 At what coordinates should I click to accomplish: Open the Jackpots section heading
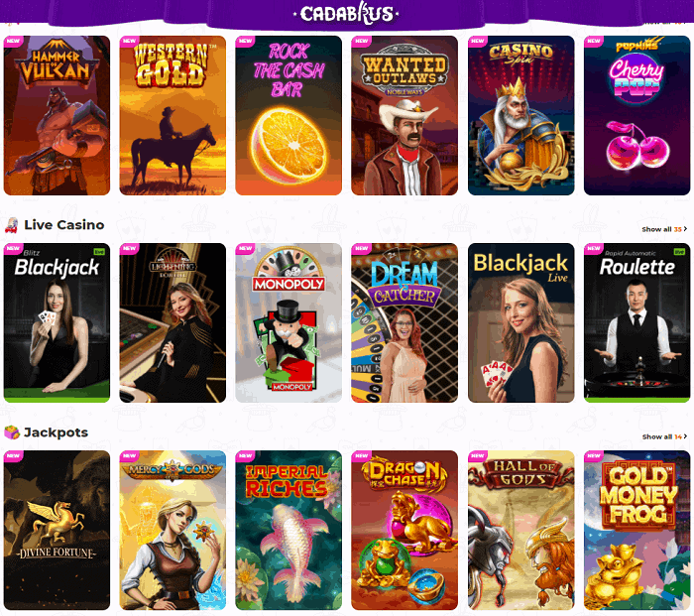(56, 432)
